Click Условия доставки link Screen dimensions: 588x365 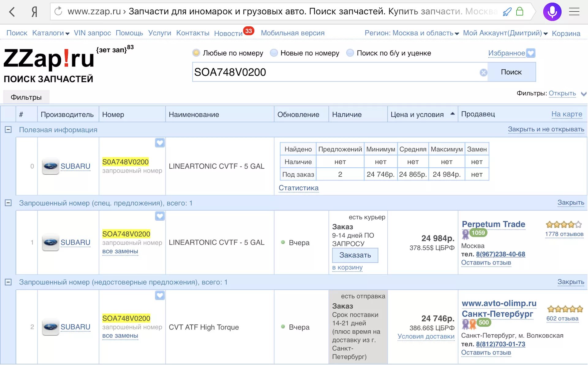pyautogui.click(x=426, y=336)
